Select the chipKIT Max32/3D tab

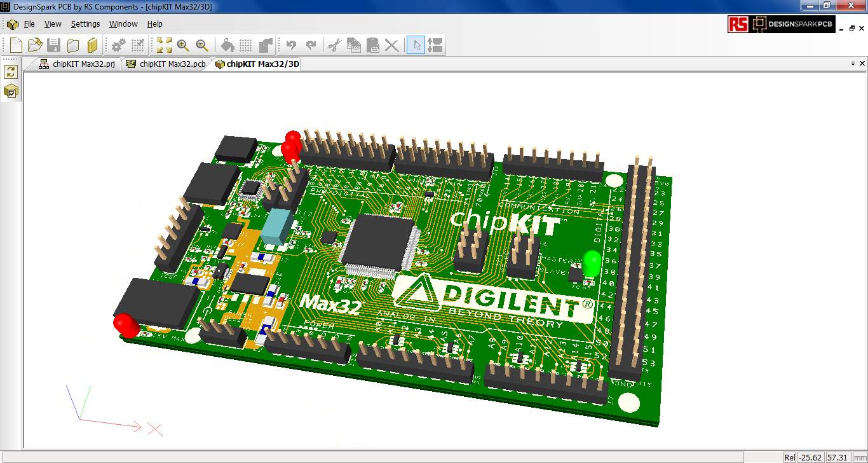click(x=257, y=64)
